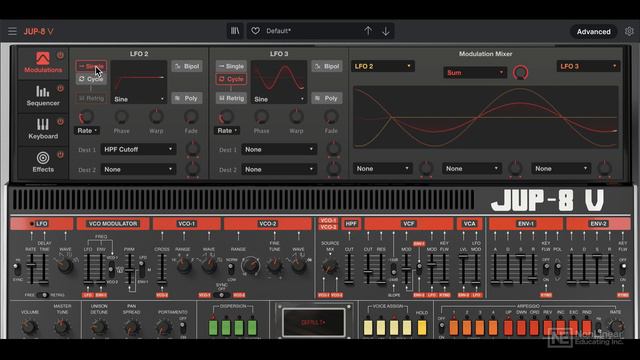Toggle Poly on LFO 2
This screenshot has width=640, height=360.
[x=187, y=98]
